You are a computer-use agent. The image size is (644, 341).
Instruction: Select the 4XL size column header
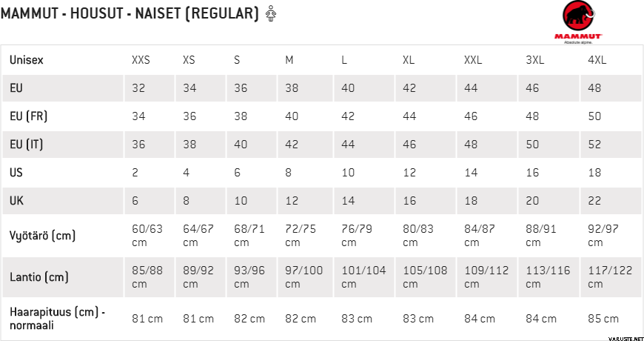(x=597, y=60)
